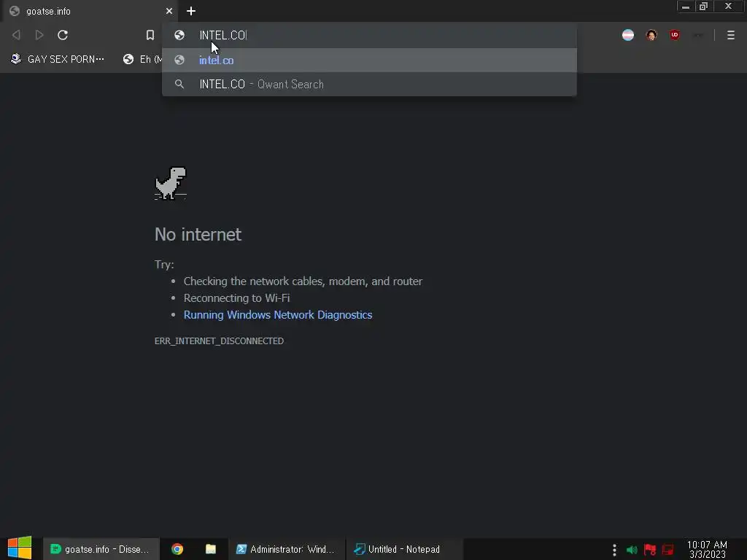
Task: Click the striped flag extension icon
Action: point(628,35)
